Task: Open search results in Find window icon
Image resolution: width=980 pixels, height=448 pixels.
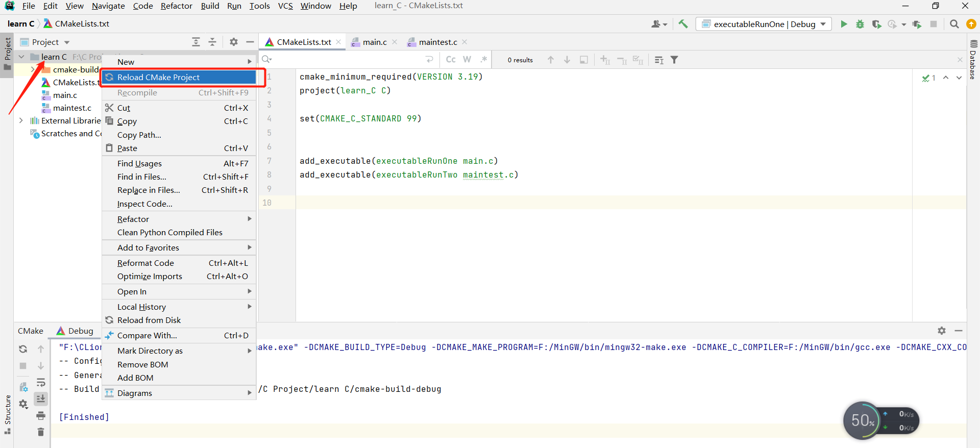Action: click(x=584, y=60)
